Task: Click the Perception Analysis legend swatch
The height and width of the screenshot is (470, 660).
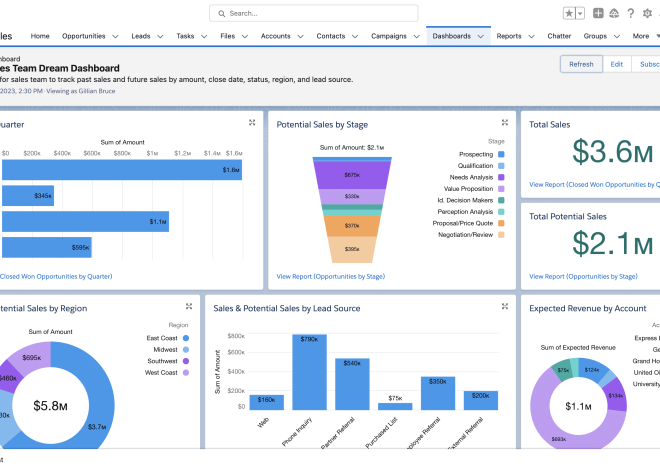Action: point(501,212)
